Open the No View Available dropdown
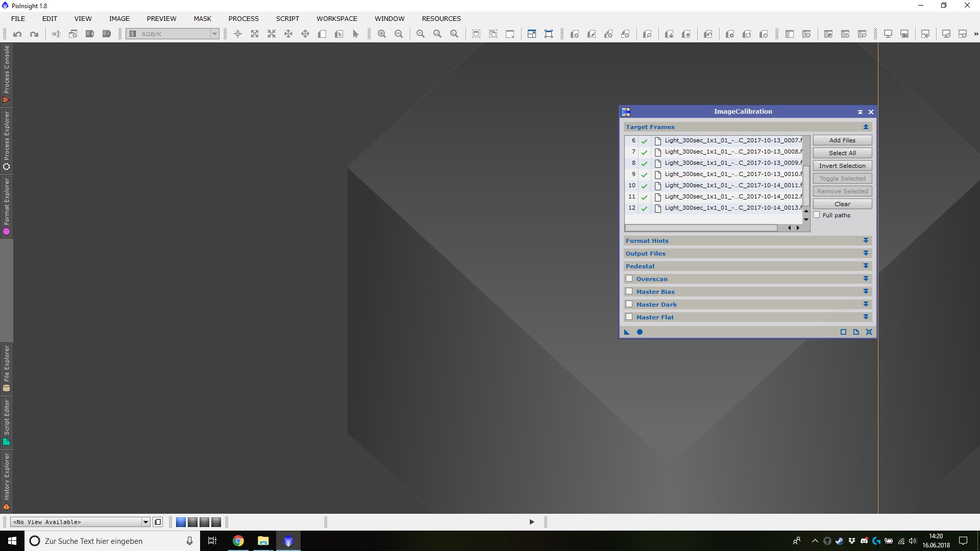Image resolution: width=980 pixels, height=551 pixels. 80,522
